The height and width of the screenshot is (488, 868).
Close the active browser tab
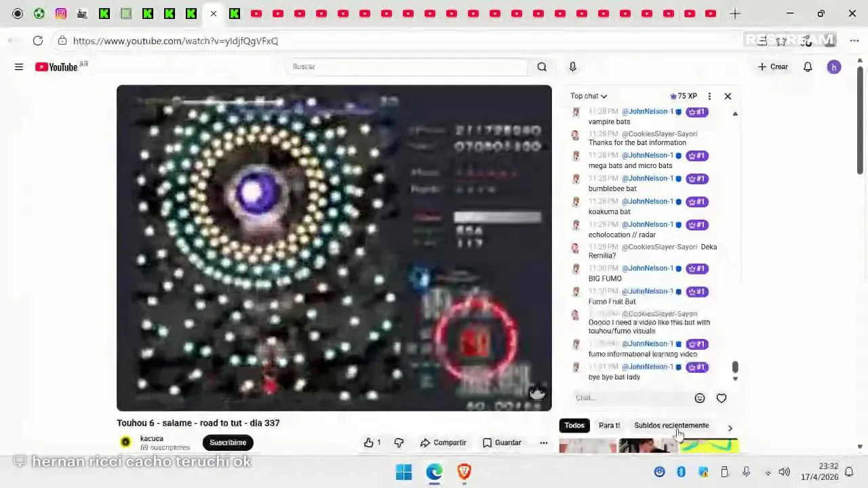tap(213, 14)
